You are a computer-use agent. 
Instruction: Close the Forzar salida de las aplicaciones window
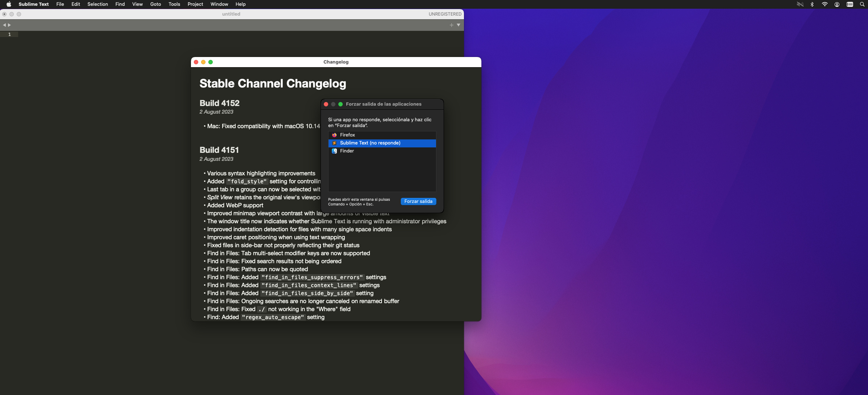(x=326, y=104)
